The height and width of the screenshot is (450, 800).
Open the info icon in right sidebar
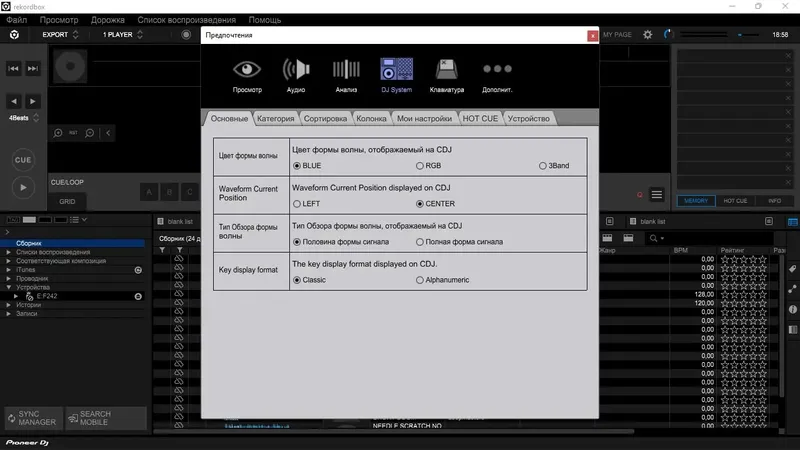point(792,309)
